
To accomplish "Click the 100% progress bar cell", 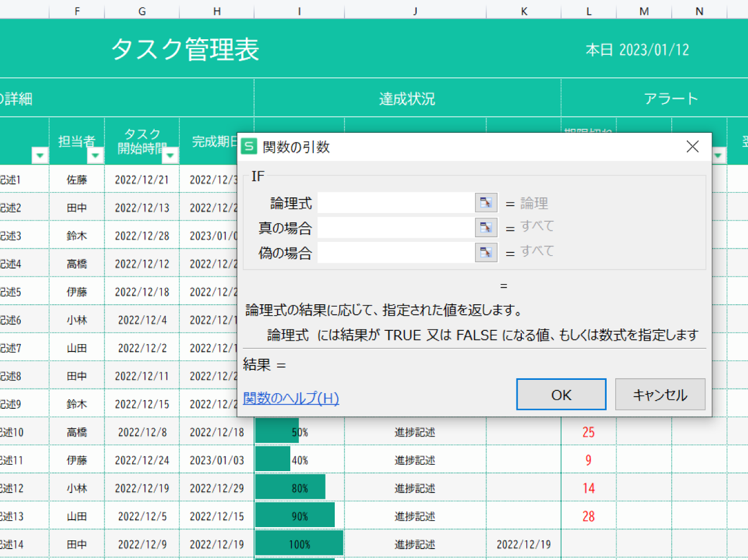I will tap(300, 544).
